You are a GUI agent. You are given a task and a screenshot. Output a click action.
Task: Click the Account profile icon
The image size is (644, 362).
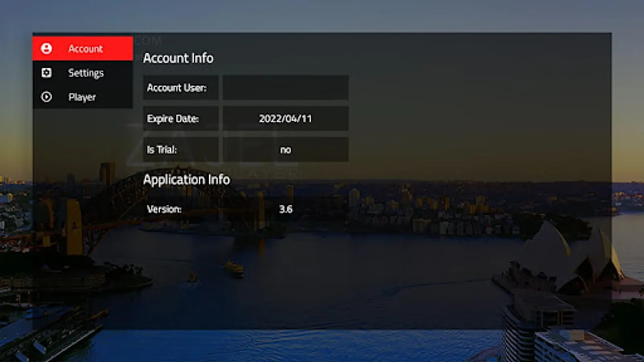(46, 49)
